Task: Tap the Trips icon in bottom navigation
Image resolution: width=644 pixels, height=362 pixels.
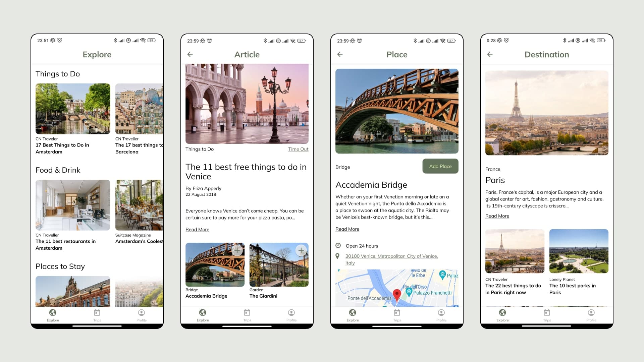Action: [x=96, y=315]
